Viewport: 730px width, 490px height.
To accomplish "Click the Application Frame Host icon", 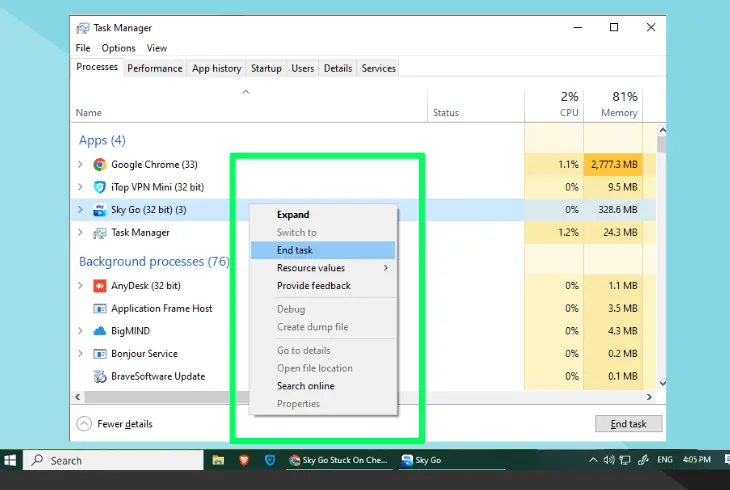I will tap(100, 308).
